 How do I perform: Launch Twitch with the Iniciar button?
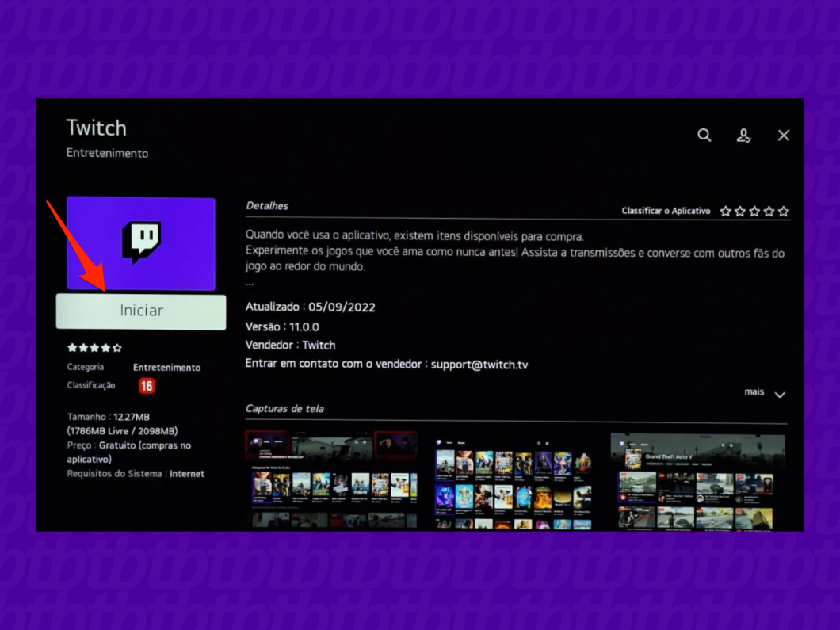pyautogui.click(x=141, y=311)
